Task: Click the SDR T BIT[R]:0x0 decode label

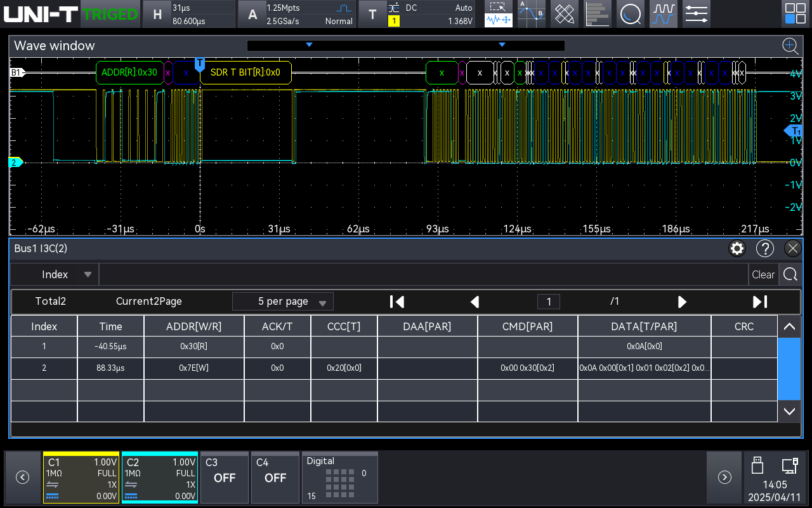Action: pyautogui.click(x=246, y=72)
